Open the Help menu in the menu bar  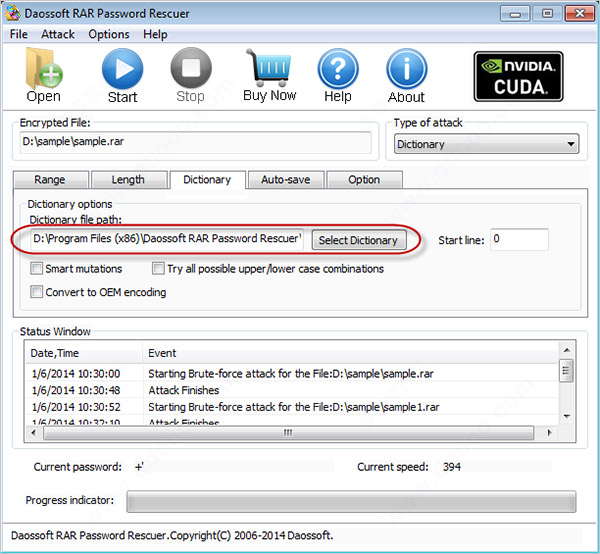click(155, 34)
